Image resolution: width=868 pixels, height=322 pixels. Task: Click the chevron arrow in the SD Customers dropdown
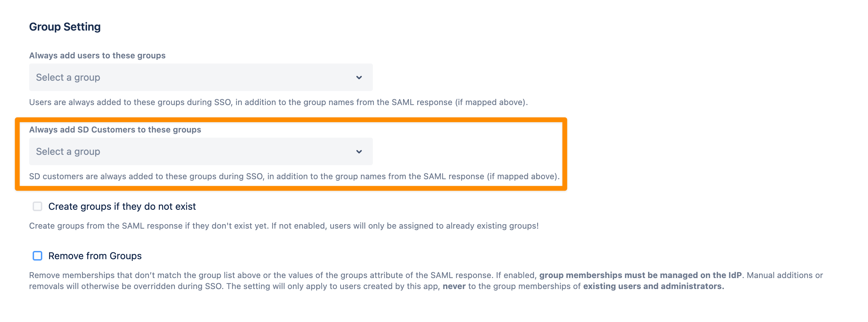click(359, 152)
